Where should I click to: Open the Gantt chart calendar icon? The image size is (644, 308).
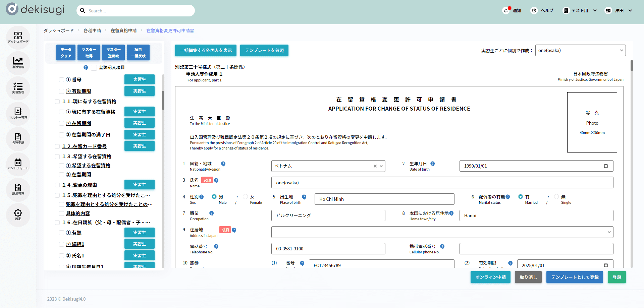[18, 164]
